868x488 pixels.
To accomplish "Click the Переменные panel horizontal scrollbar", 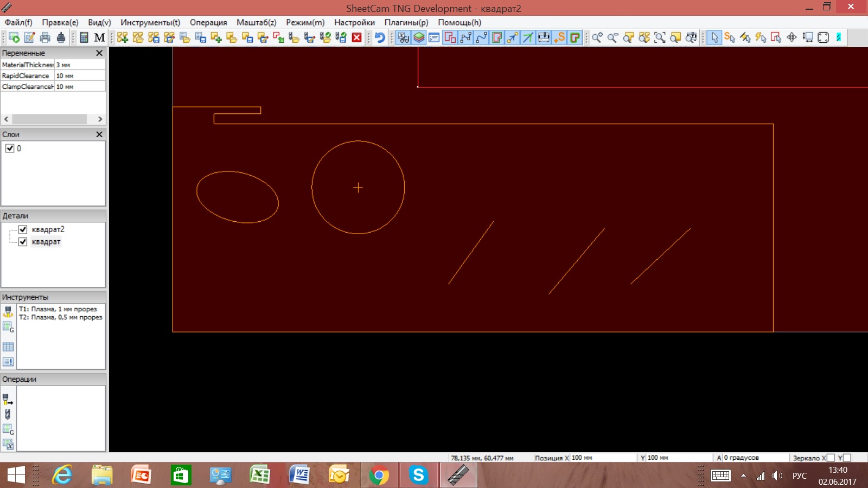I will [x=53, y=119].
